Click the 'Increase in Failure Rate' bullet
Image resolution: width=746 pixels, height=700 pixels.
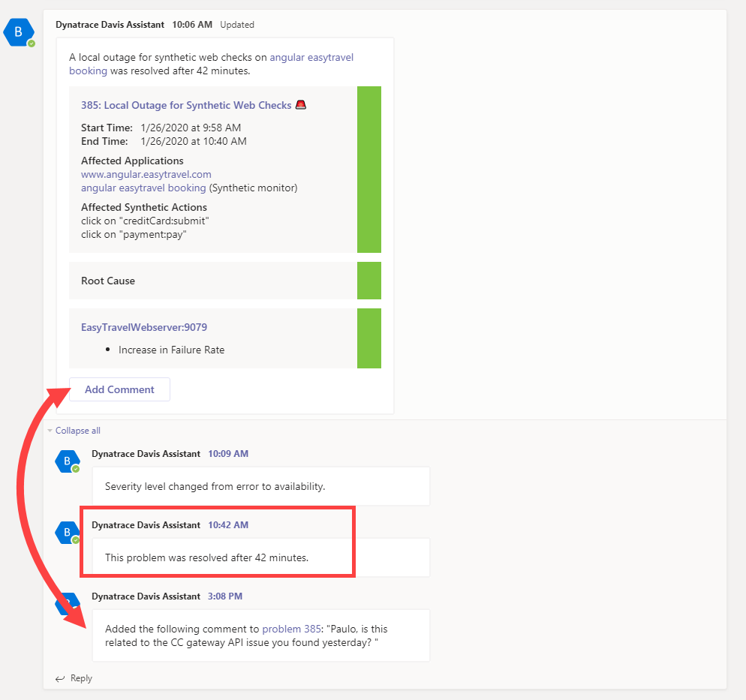coord(171,350)
